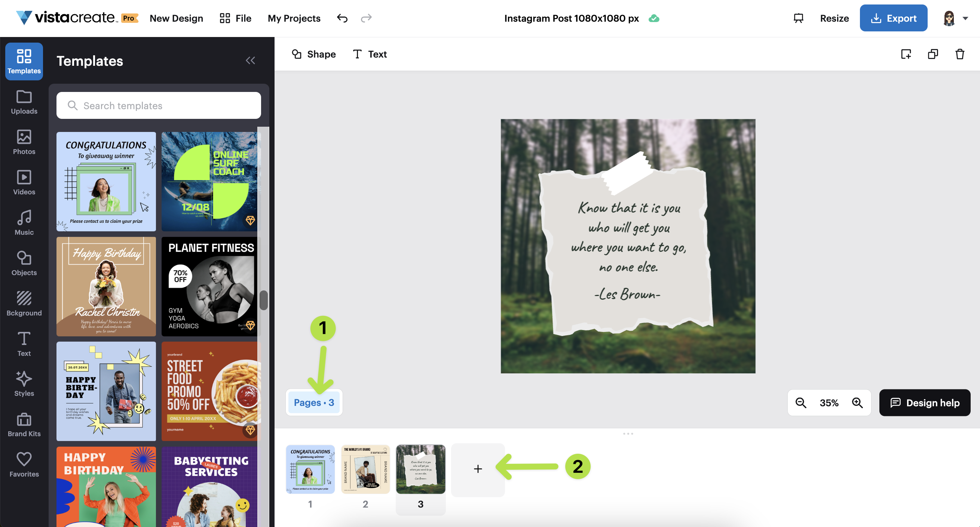The width and height of the screenshot is (980, 527).
Task: Choose the Babysitting Services template
Action: point(209,487)
